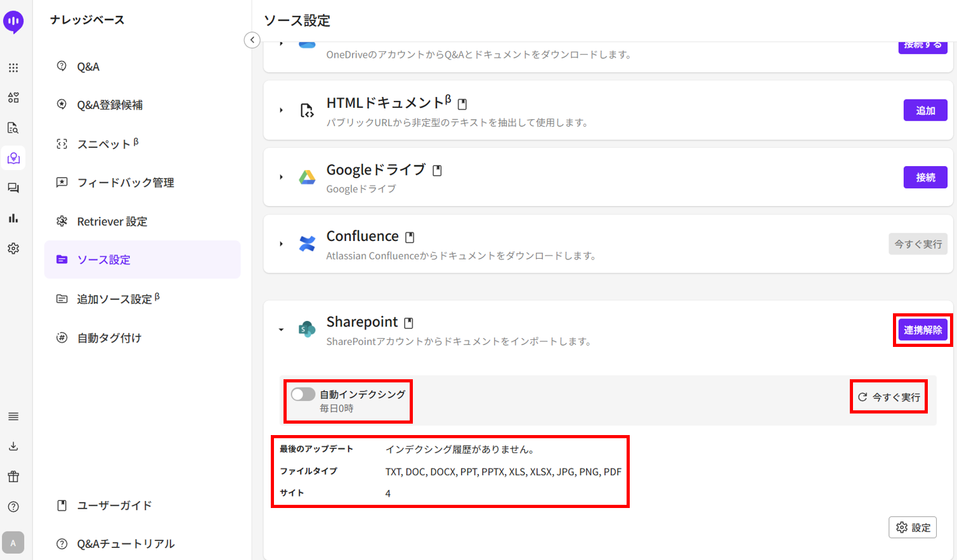Open Retriever 設定 in sidebar
This screenshot has width=957, height=560.
pyautogui.click(x=112, y=221)
